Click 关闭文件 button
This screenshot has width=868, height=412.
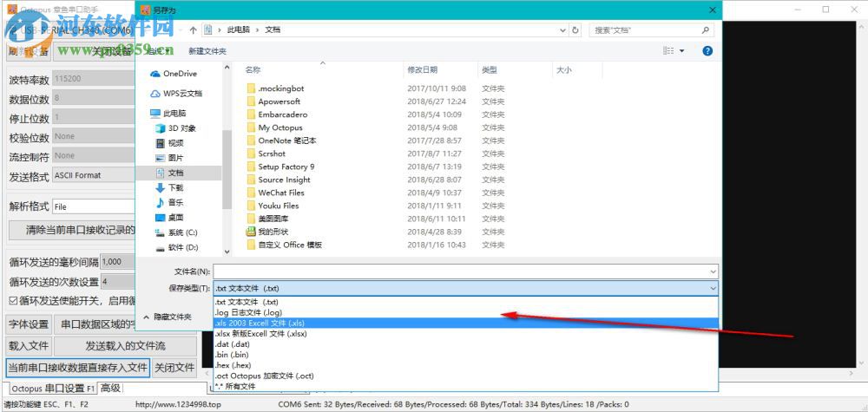[x=174, y=367]
